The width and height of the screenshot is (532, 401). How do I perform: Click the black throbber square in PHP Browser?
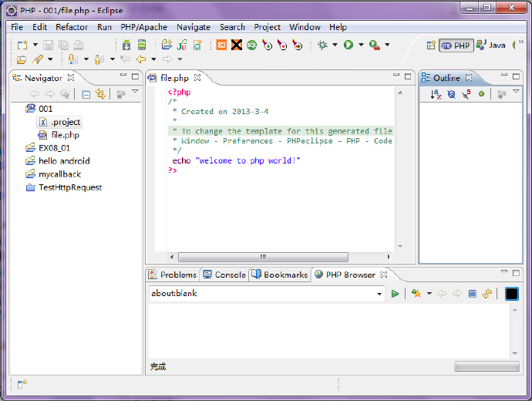(512, 294)
